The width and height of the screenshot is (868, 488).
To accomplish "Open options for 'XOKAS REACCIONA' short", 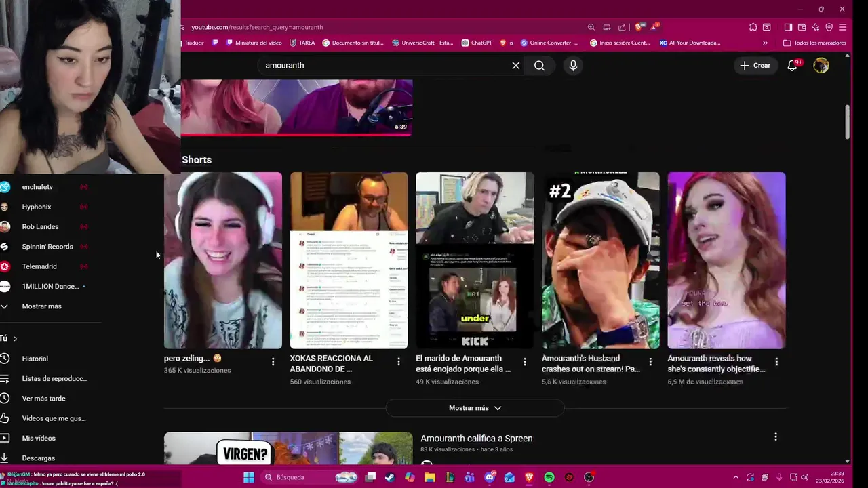I will (399, 362).
